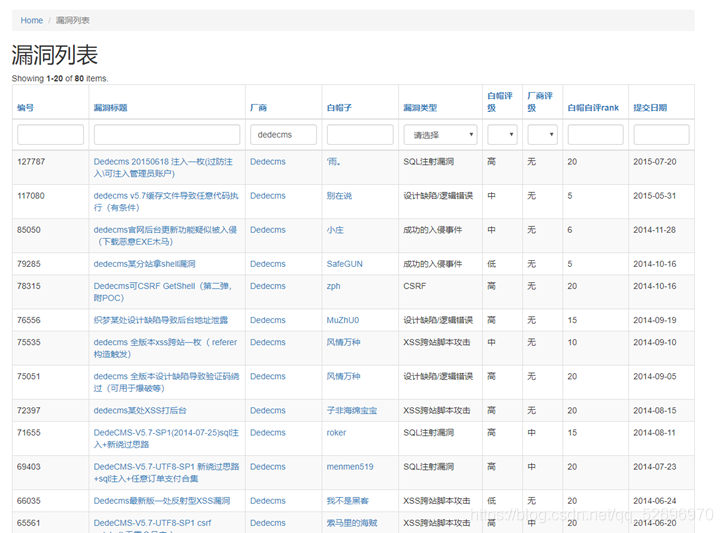
Task: Sort by 漏洞标题 column header
Action: point(110,107)
